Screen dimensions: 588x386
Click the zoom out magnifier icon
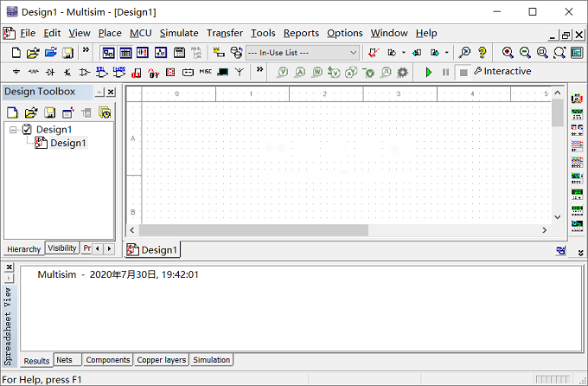coord(525,53)
